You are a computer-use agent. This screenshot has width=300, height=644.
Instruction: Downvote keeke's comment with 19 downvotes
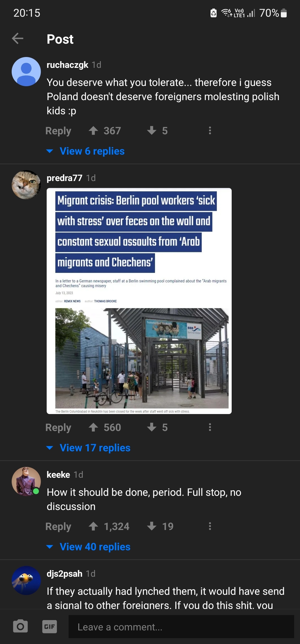[x=152, y=526]
